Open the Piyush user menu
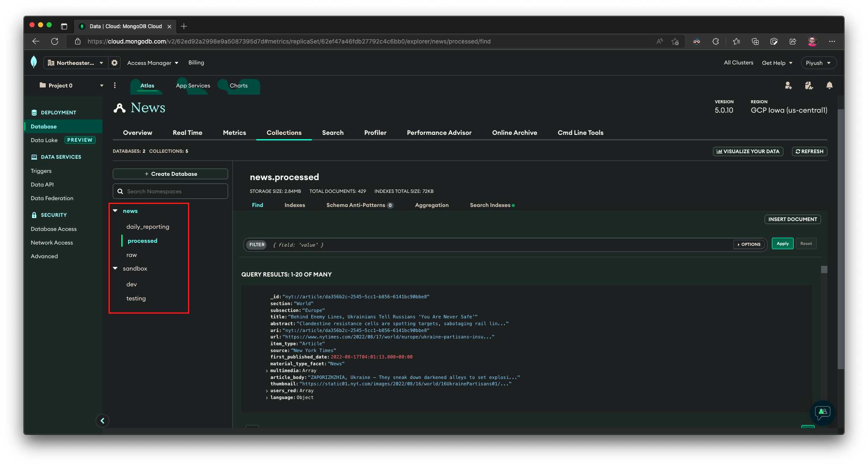Viewport: 868px width, 466px height. (818, 63)
